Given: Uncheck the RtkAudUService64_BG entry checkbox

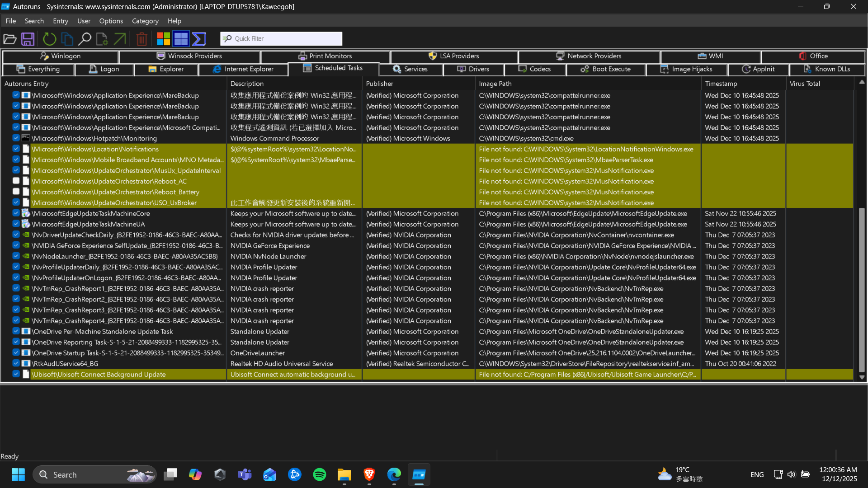Looking at the screenshot, I should (x=16, y=363).
